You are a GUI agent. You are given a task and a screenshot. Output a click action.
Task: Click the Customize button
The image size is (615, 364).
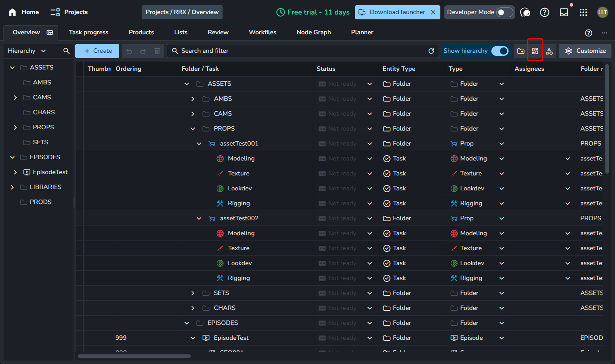(585, 51)
